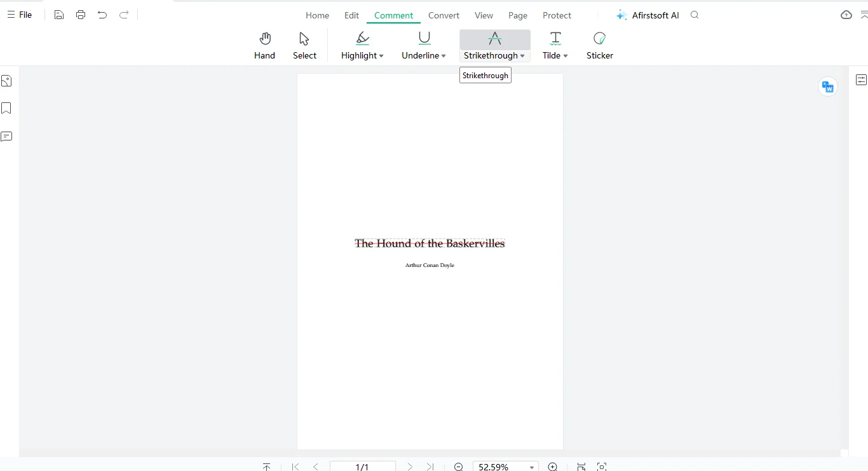
Task: Toggle the Strikethrough tool icon
Action: point(494,39)
